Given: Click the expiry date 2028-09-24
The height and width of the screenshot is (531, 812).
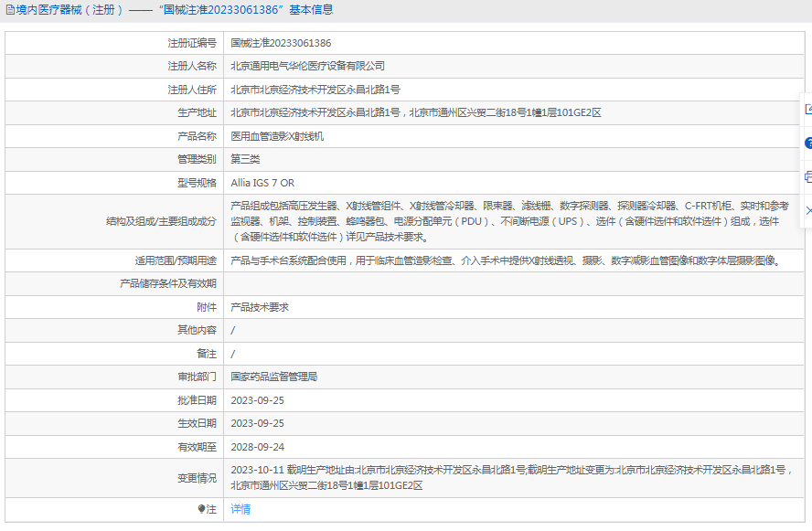Looking at the screenshot, I should (x=257, y=447).
